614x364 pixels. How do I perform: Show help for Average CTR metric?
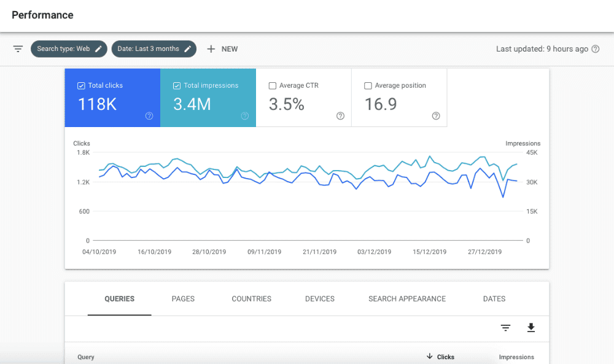point(340,116)
